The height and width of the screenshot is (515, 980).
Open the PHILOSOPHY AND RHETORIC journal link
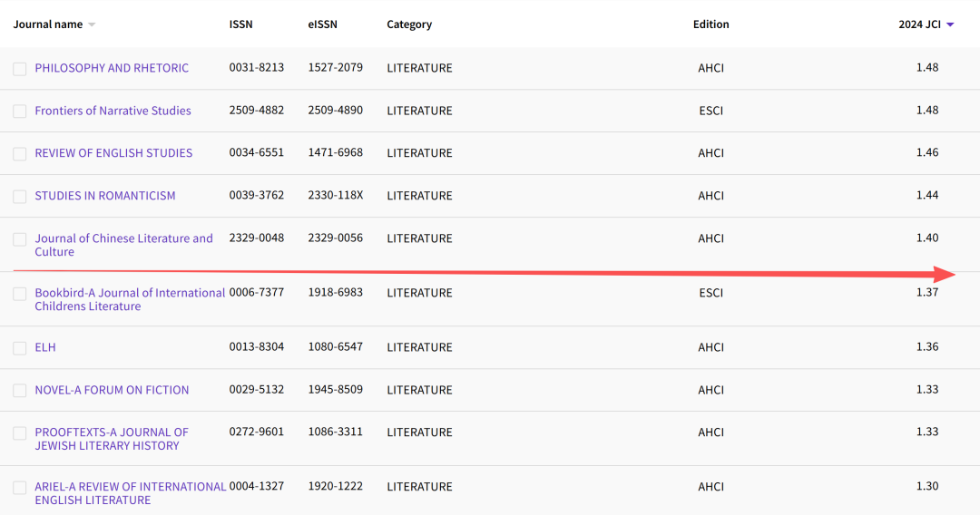112,68
